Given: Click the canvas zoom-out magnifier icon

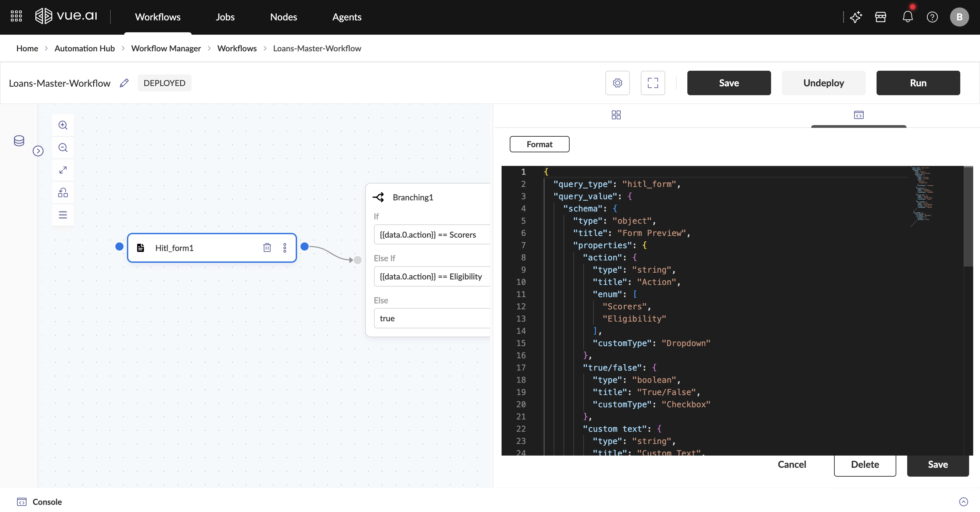Looking at the screenshot, I should click(x=63, y=148).
